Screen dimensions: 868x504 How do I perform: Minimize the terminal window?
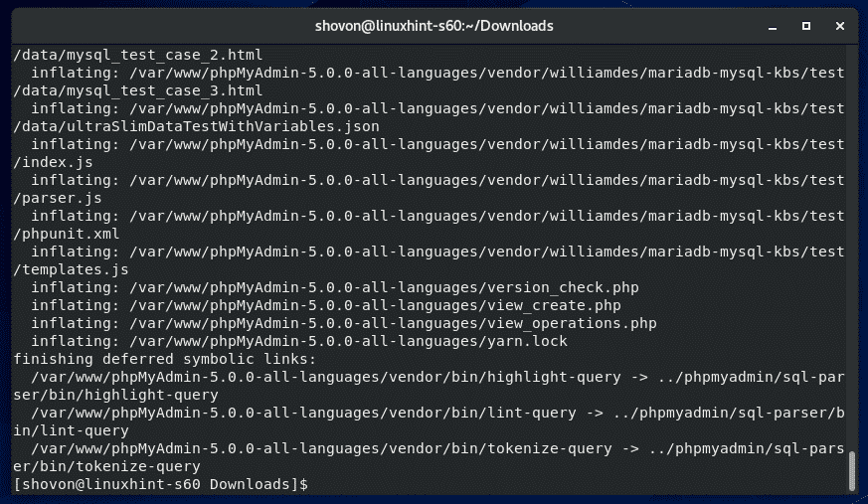click(x=775, y=25)
